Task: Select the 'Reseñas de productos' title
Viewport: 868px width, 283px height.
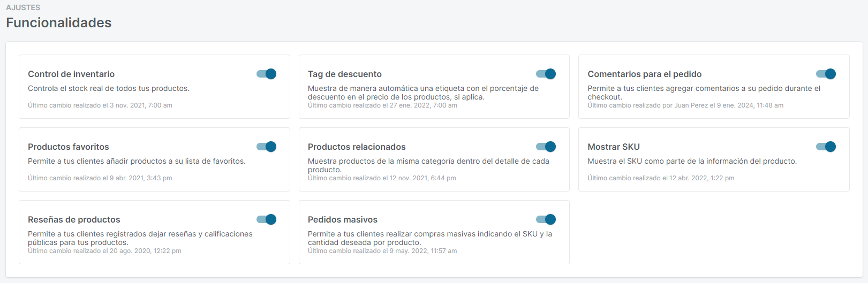Action: tap(74, 219)
